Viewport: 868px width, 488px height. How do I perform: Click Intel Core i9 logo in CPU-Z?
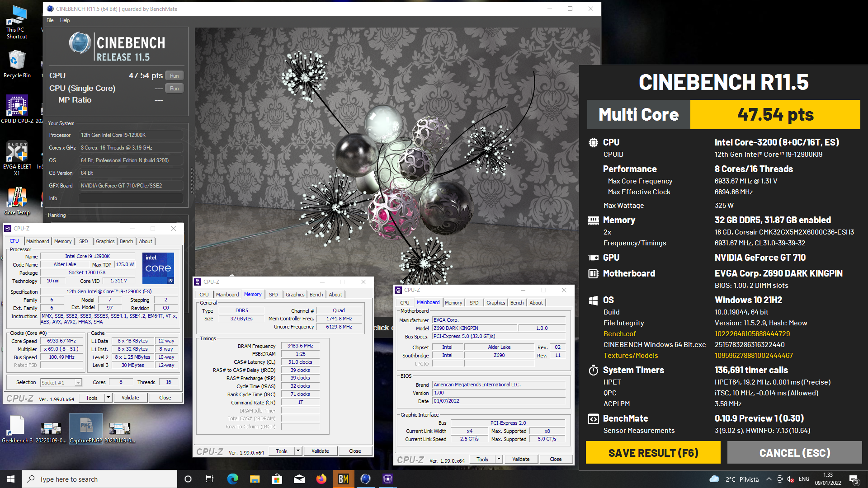158,268
